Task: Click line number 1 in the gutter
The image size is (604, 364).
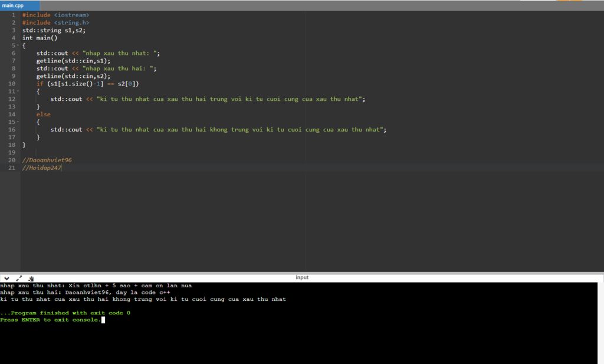Action: click(x=14, y=15)
